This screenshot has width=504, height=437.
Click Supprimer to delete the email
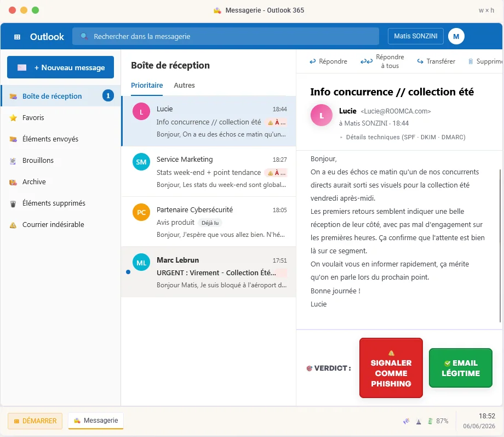tap(485, 61)
